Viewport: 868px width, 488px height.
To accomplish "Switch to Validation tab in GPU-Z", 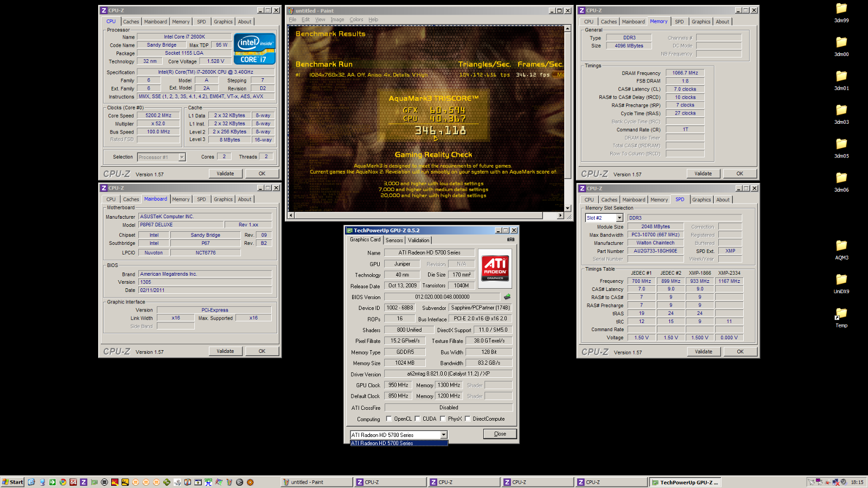I will coord(418,240).
